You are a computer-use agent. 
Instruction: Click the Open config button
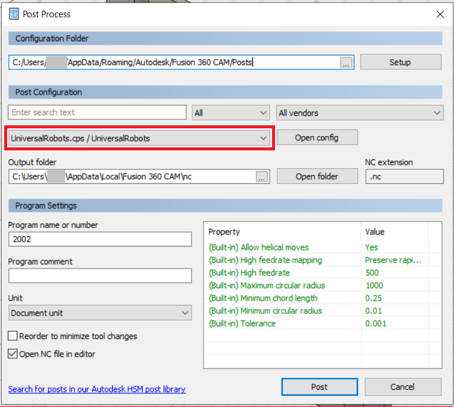point(317,137)
